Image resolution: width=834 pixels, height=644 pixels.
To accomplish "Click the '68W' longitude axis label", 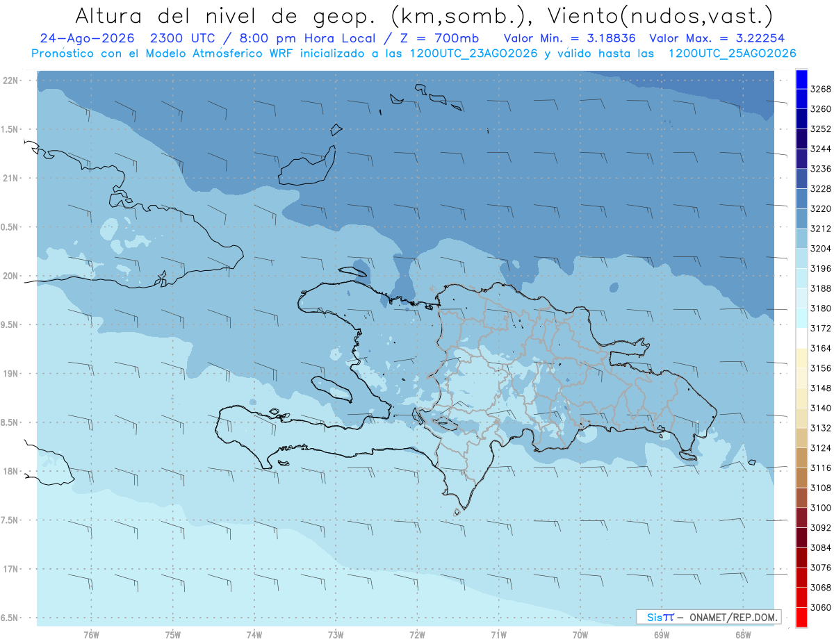I will point(743,634).
